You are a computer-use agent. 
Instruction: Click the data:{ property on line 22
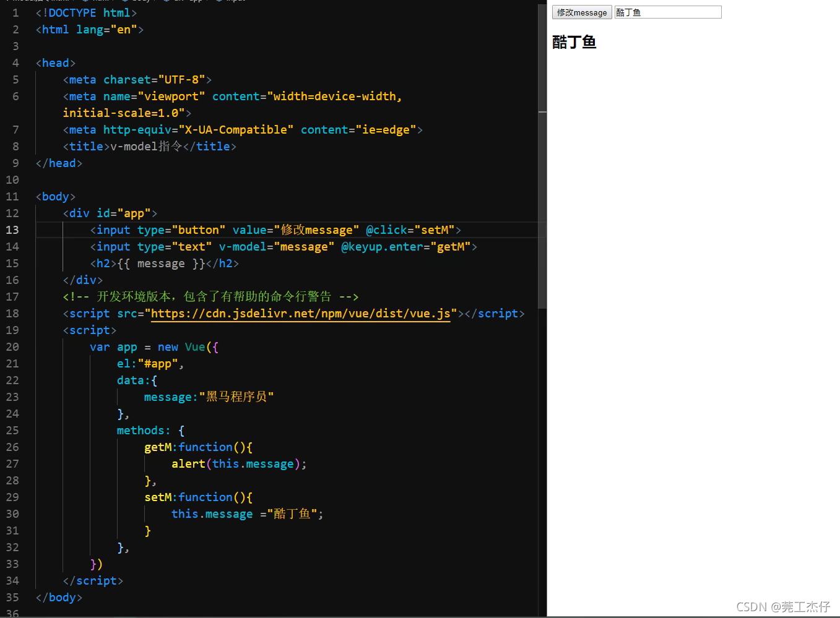(137, 380)
